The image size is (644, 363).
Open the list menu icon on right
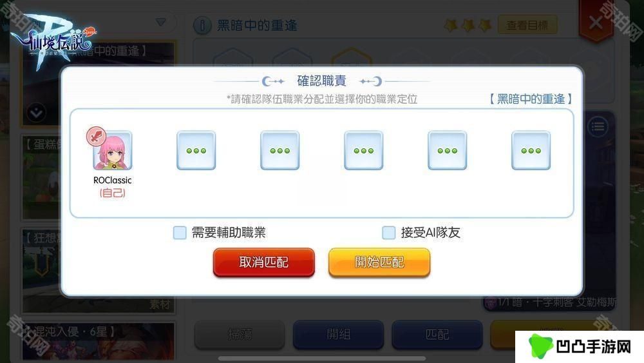[x=598, y=126]
